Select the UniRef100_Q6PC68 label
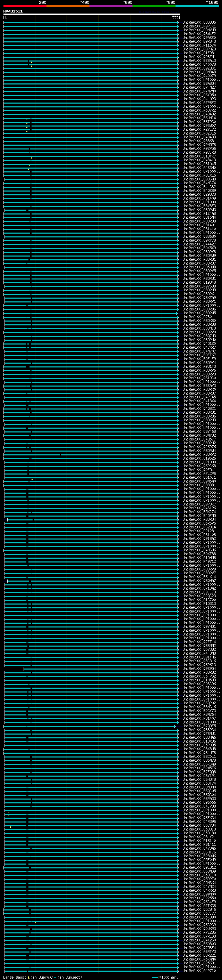The height and width of the screenshot is (980, 222). tap(199, 466)
